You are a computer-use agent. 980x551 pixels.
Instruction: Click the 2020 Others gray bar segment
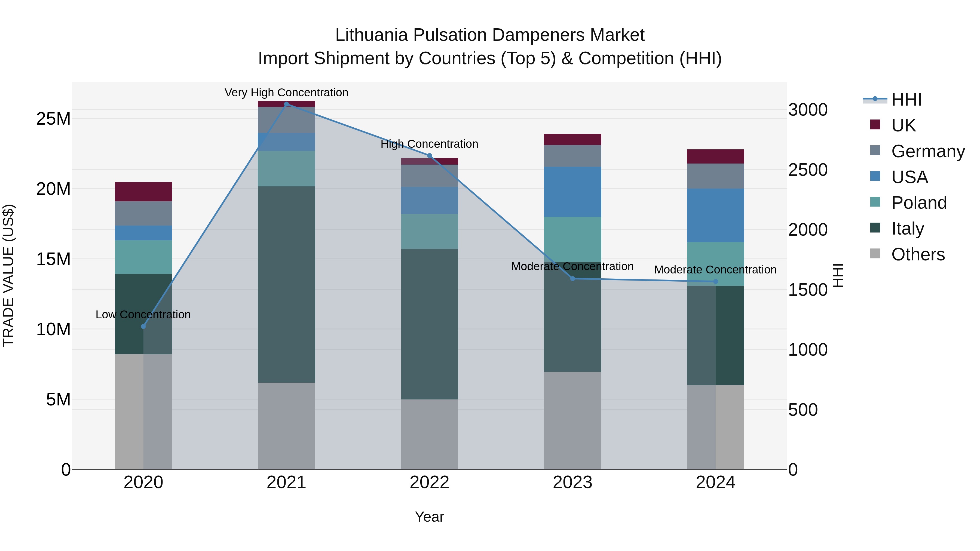pyautogui.click(x=143, y=412)
